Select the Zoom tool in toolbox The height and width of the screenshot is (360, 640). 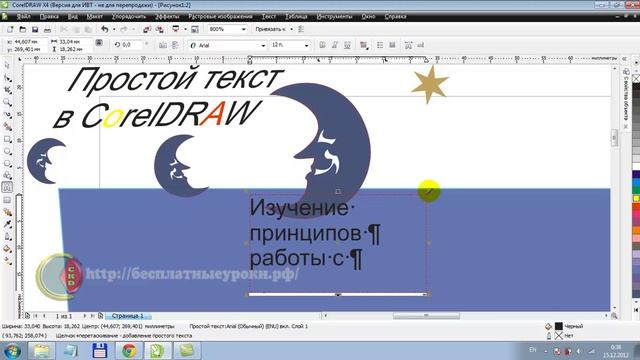pos(7,102)
